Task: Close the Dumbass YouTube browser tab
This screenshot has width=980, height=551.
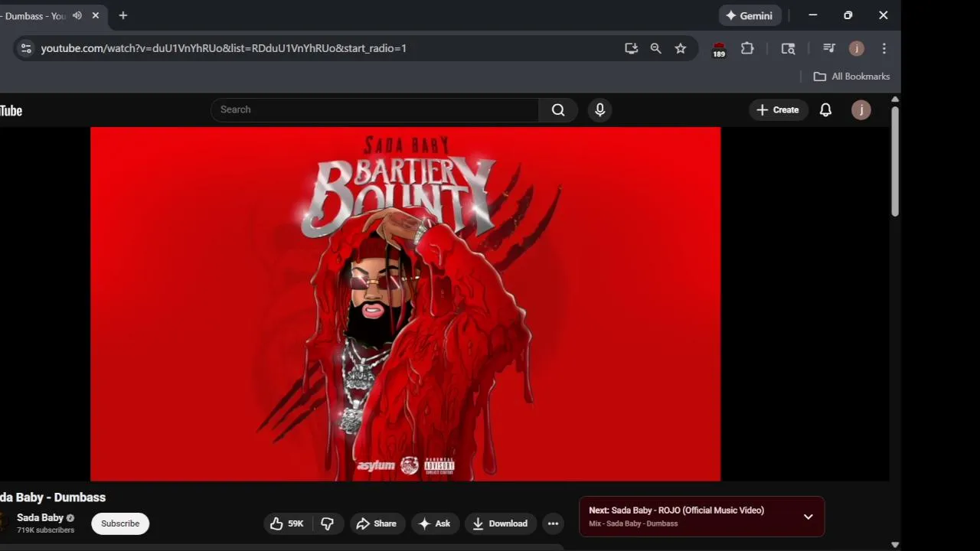Action: (x=96, y=15)
